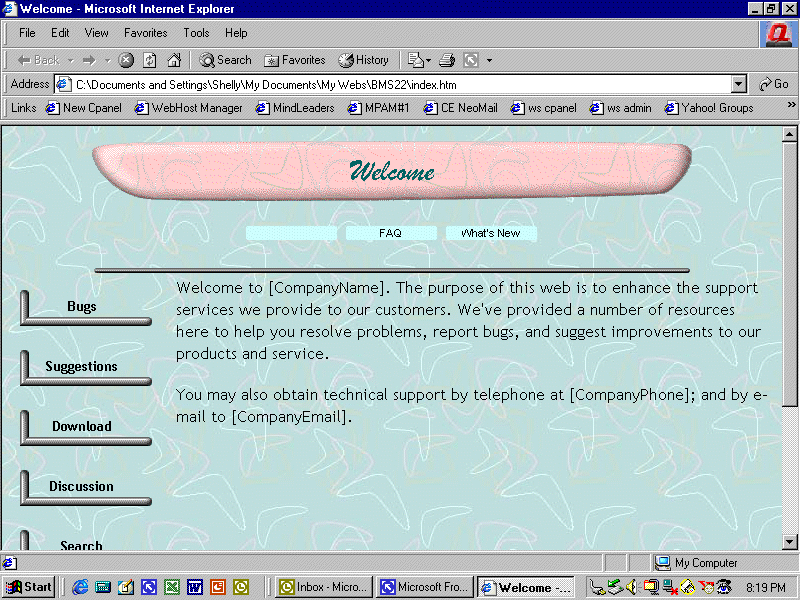Open the View menu
Screen dimensions: 800x600
tap(96, 33)
